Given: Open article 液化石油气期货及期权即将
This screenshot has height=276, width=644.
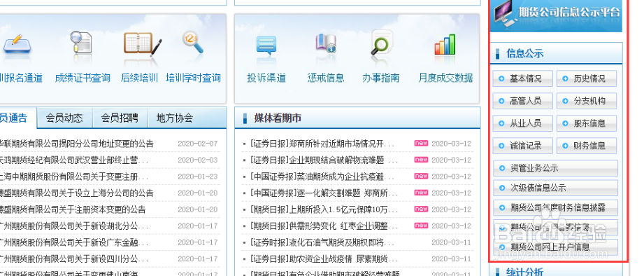Looking at the screenshot, I should tap(322, 242).
